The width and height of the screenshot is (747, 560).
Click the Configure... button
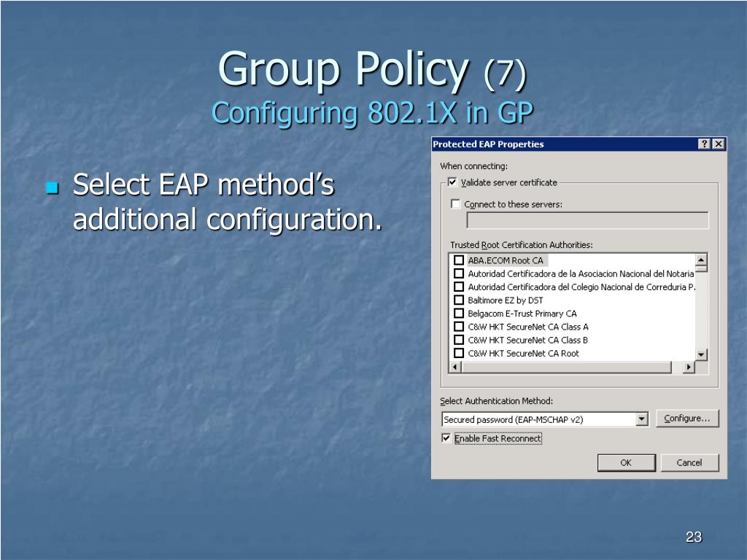pos(687,418)
